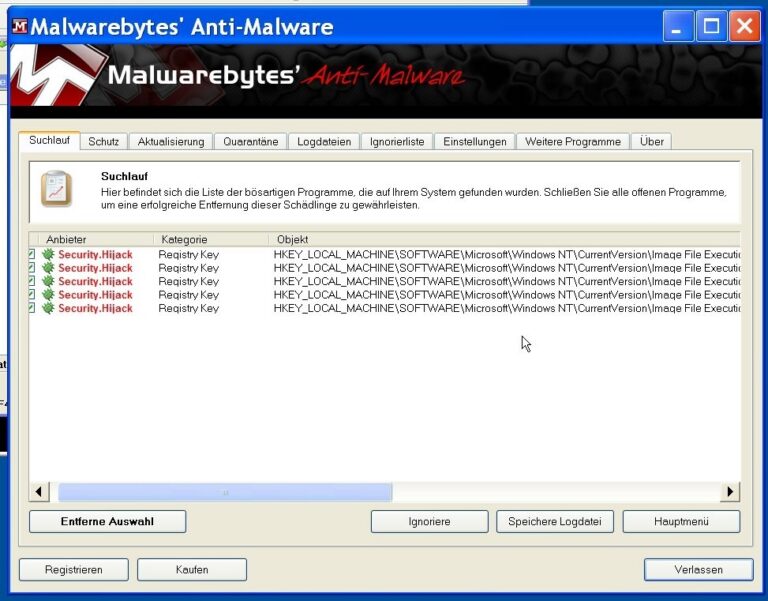Sort by the Kategorie column header
This screenshot has height=601, width=768.
[x=211, y=240]
